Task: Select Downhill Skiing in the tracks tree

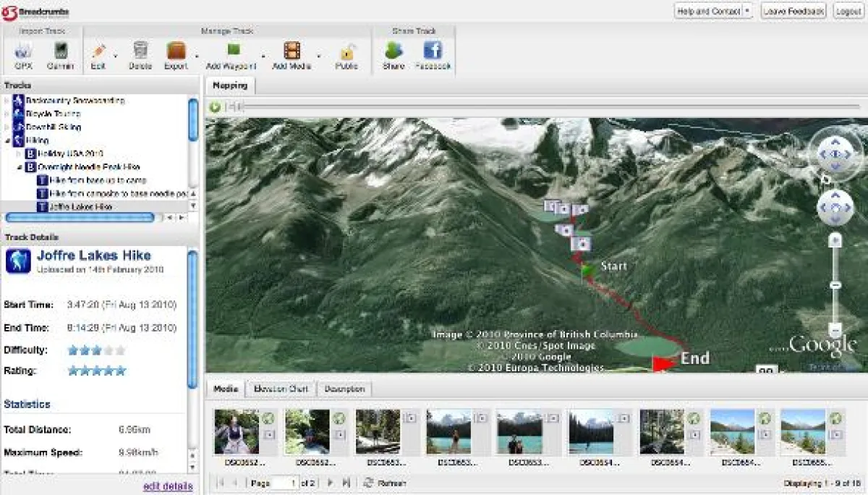Action: coord(54,127)
